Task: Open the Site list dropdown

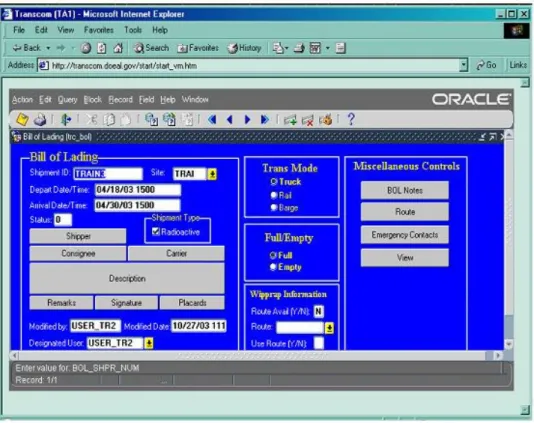Action: tap(212, 174)
